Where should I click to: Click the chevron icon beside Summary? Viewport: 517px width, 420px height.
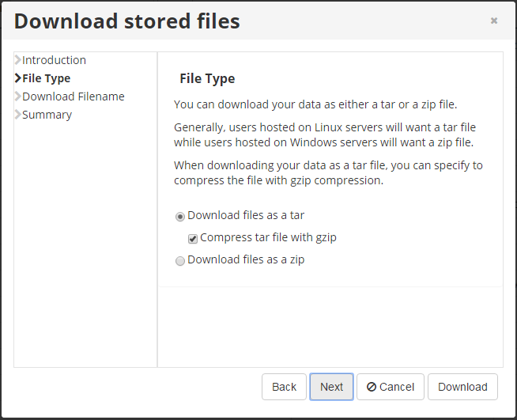[x=18, y=115]
